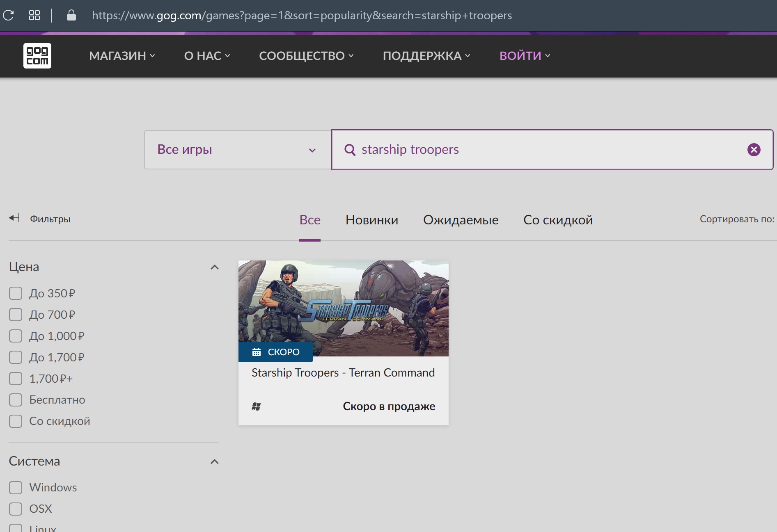Check the Windows system checkbox

pos(16,487)
